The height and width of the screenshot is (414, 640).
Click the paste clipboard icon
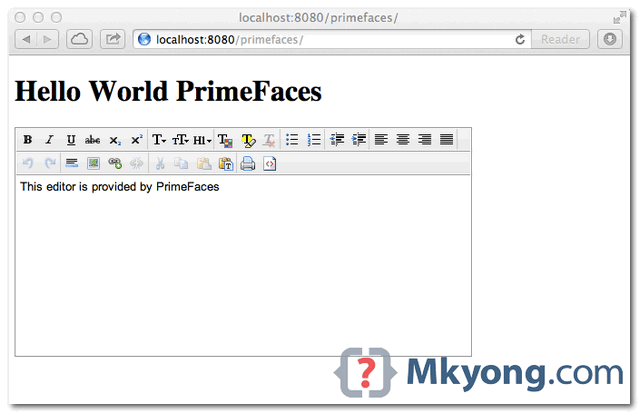[x=204, y=163]
